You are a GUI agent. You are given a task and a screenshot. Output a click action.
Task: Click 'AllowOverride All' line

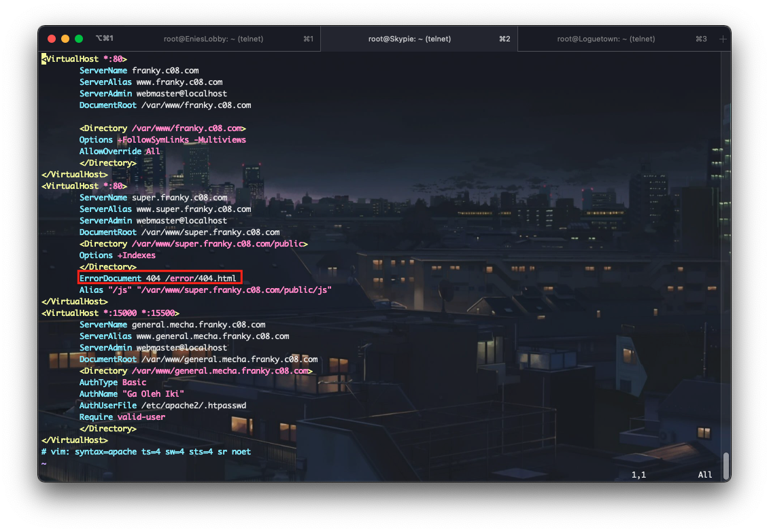120,152
